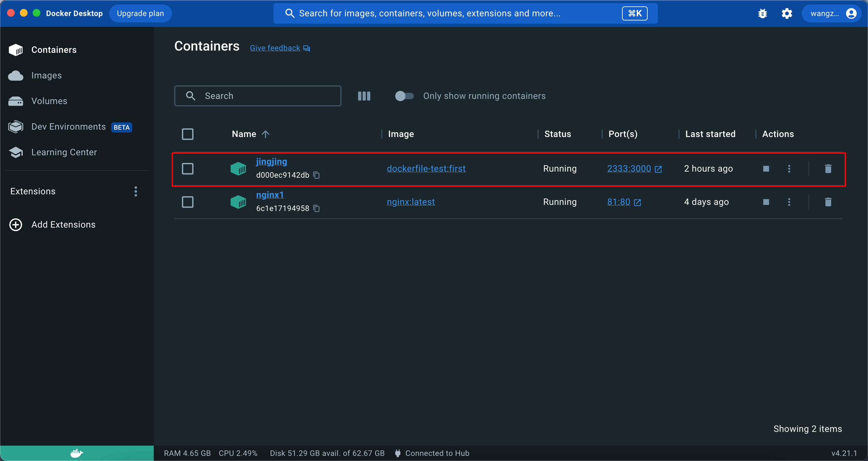Screen dimensions: 868x461
Task: Open the jingjing row three-dot menu
Action: coord(789,168)
